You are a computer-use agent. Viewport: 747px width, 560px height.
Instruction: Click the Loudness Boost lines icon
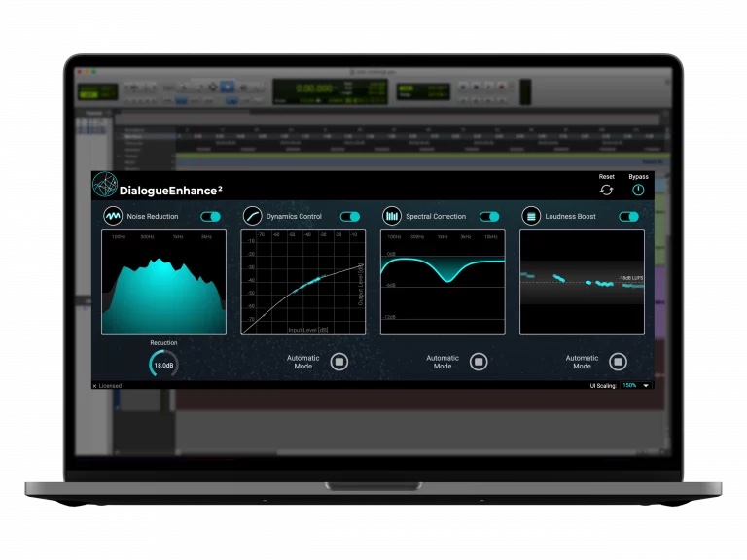[531, 216]
